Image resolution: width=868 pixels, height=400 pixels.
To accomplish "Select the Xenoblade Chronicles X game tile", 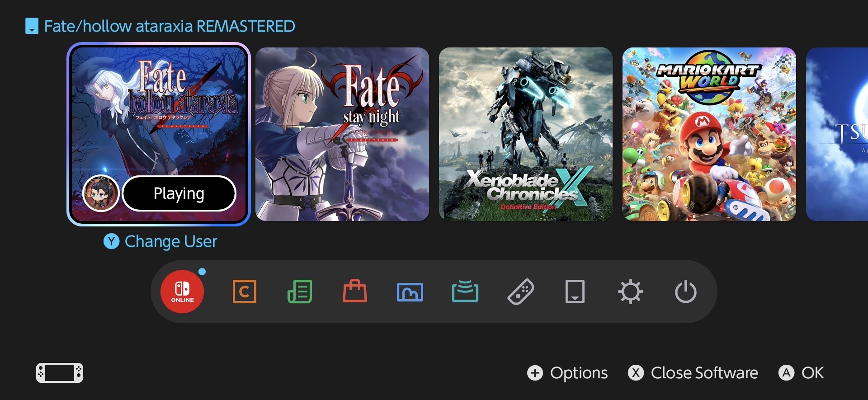I will click(526, 134).
